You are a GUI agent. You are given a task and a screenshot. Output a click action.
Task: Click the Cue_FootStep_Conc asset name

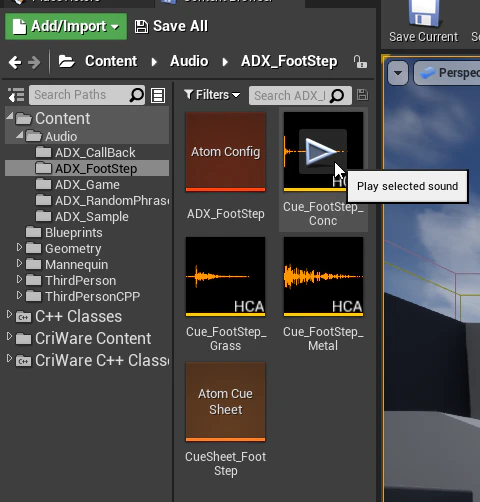tap(323, 214)
